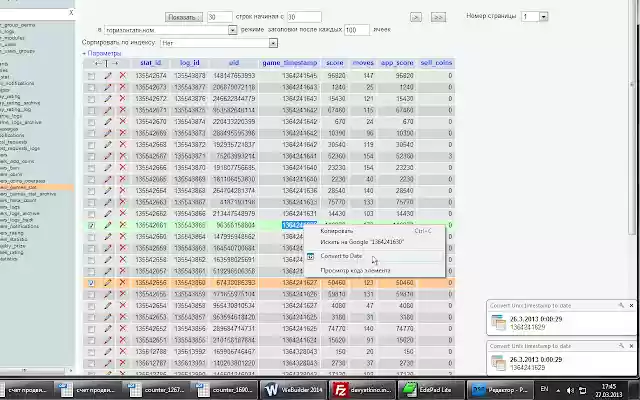Viewport: 640px width, 400px height.
Task: Open EditPad Lite from the taskbar
Action: tap(431, 390)
